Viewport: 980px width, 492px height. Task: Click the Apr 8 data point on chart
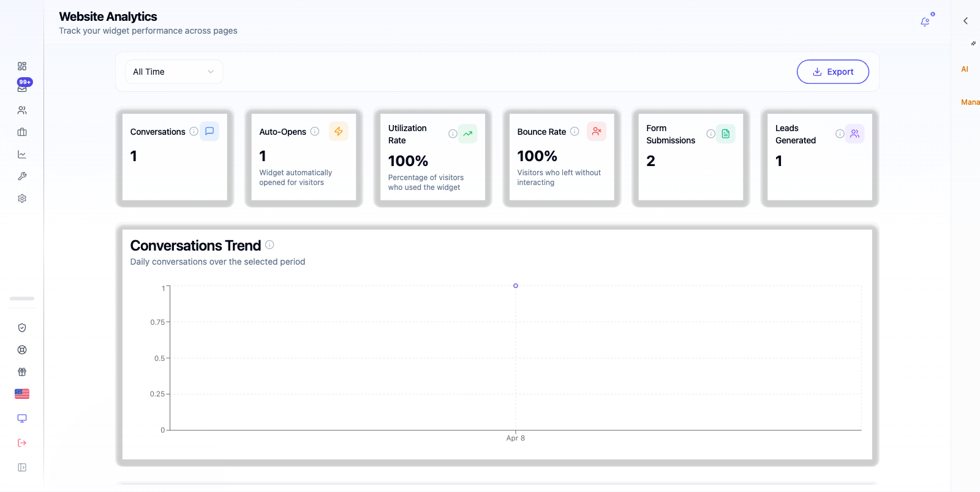coord(516,286)
